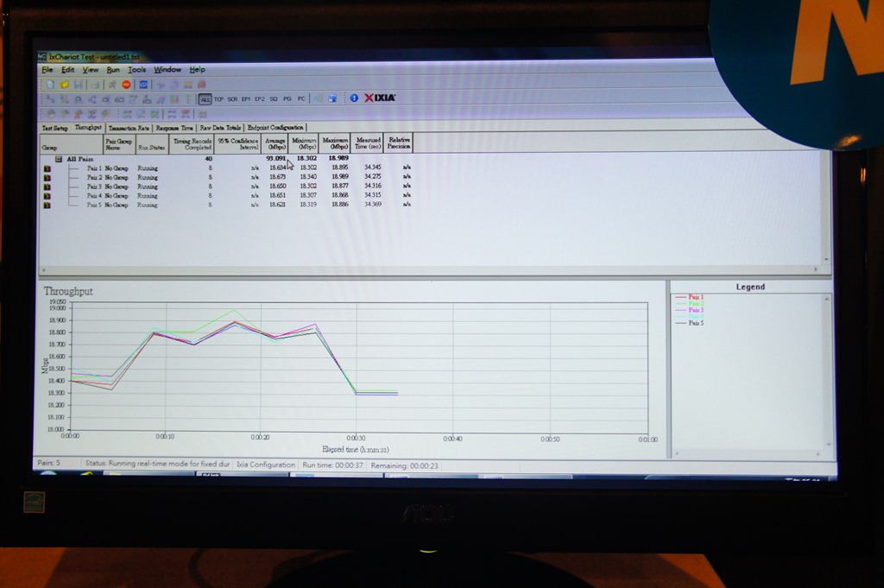Click the Remaining 00:00:23 status entry
The width and height of the screenshot is (884, 588).
[404, 465]
